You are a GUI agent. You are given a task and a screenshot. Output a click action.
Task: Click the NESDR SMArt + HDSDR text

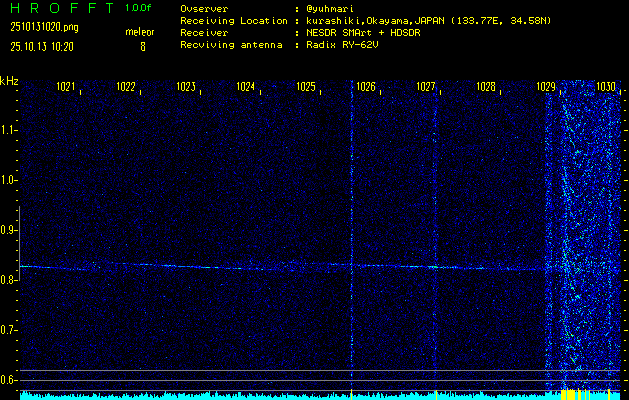pos(363,32)
